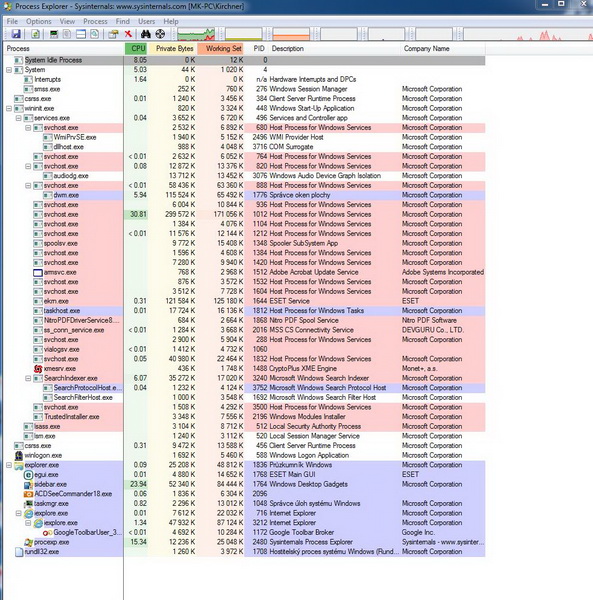Collapse the services.exe tree node
Viewport: 593px width, 600px height.
tap(18, 118)
